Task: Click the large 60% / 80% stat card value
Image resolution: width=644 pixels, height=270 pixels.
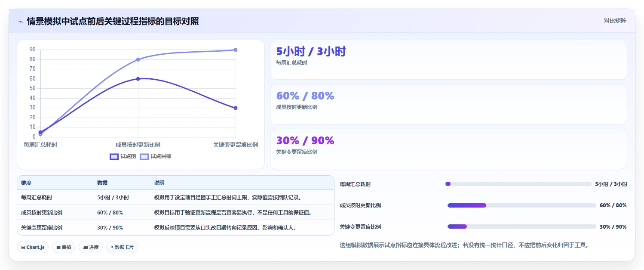Action: (x=305, y=96)
